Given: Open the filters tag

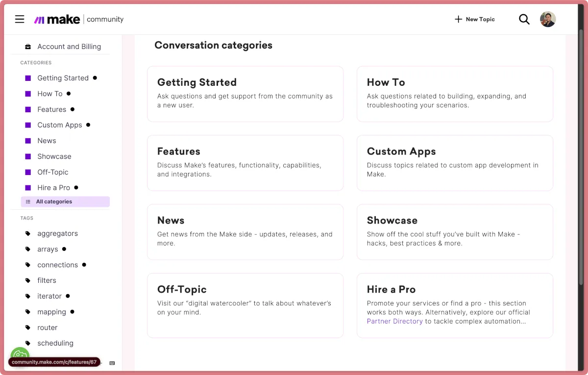Looking at the screenshot, I should tap(47, 280).
